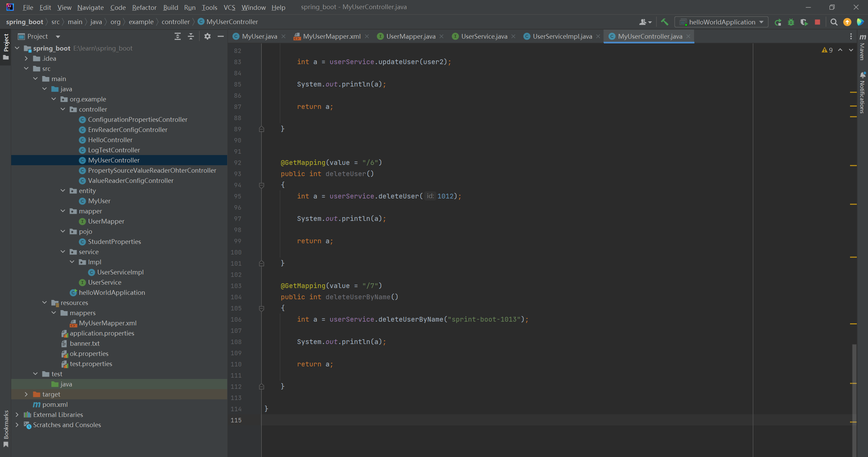
Task: Click Collapse All in the Project panel
Action: [191, 36]
